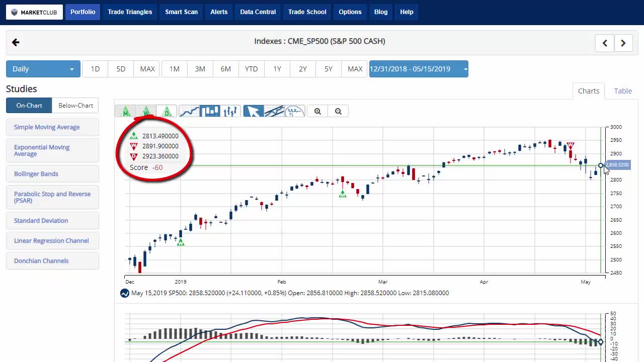This screenshot has width=644, height=362.
Task: Add Exponential Moving Average study
Action: point(52,150)
